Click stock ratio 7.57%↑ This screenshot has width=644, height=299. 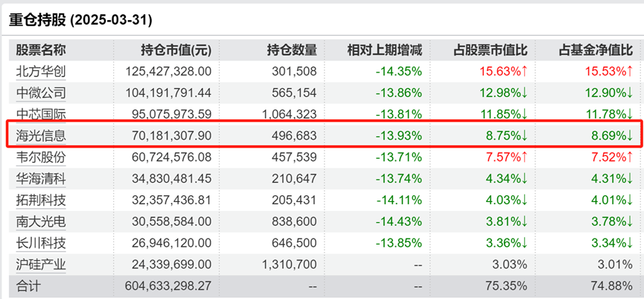point(506,157)
